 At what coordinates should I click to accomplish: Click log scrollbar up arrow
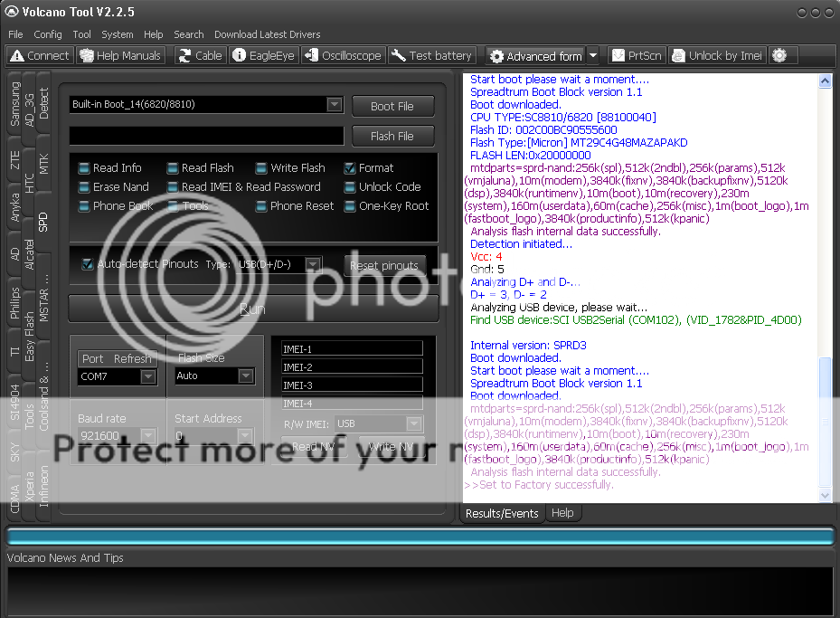(825, 81)
